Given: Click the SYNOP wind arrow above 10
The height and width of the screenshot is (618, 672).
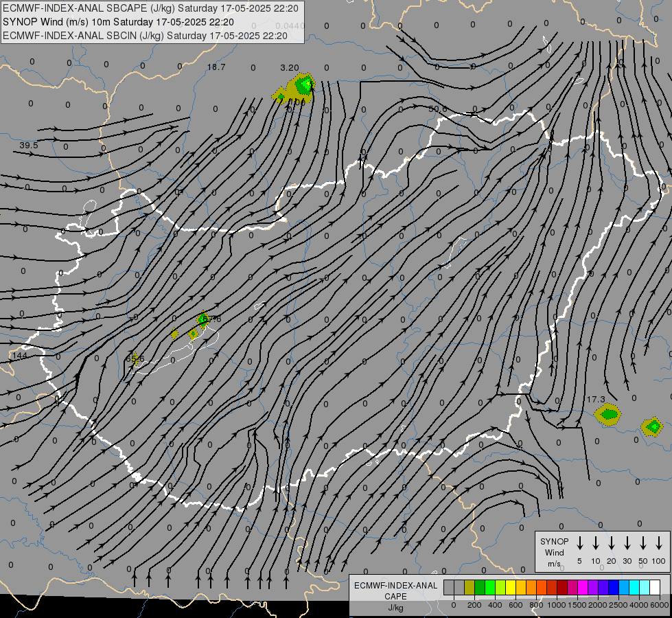Looking at the screenshot, I should click(595, 543).
